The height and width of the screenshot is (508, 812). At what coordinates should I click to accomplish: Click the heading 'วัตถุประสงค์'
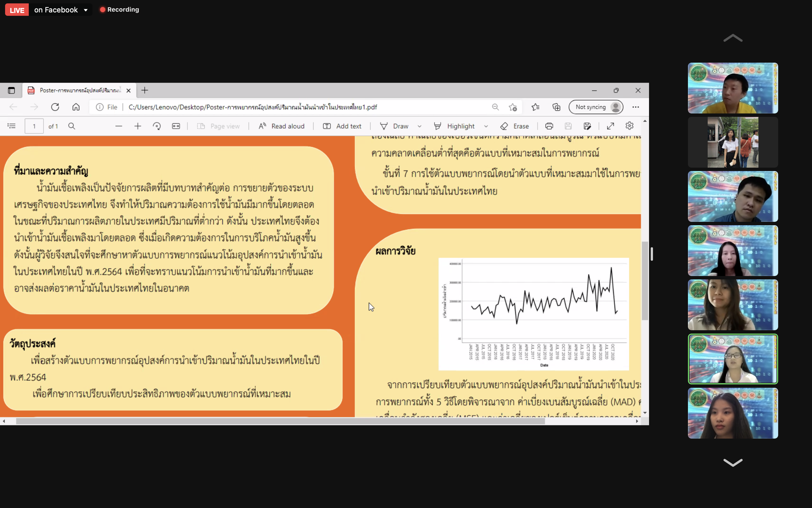pos(32,344)
